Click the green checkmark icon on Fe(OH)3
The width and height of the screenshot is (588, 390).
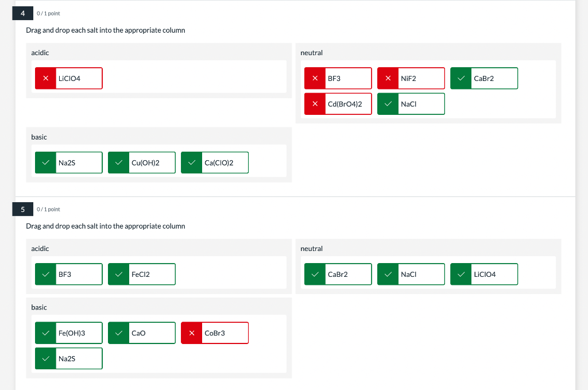45,333
